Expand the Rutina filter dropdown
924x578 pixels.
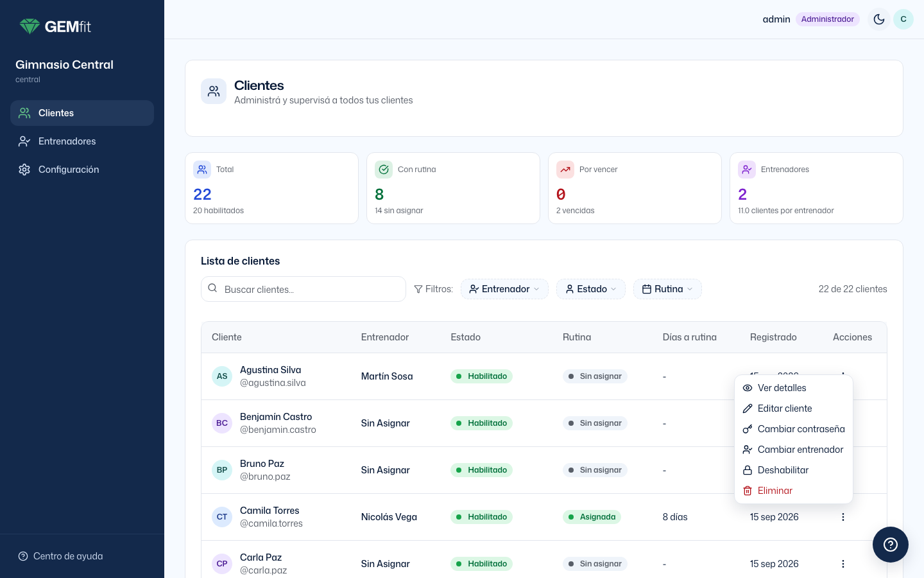667,289
